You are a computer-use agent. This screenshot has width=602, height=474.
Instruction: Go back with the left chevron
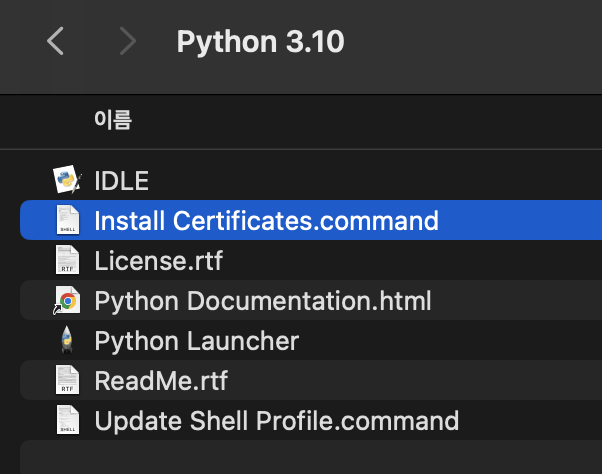56,41
